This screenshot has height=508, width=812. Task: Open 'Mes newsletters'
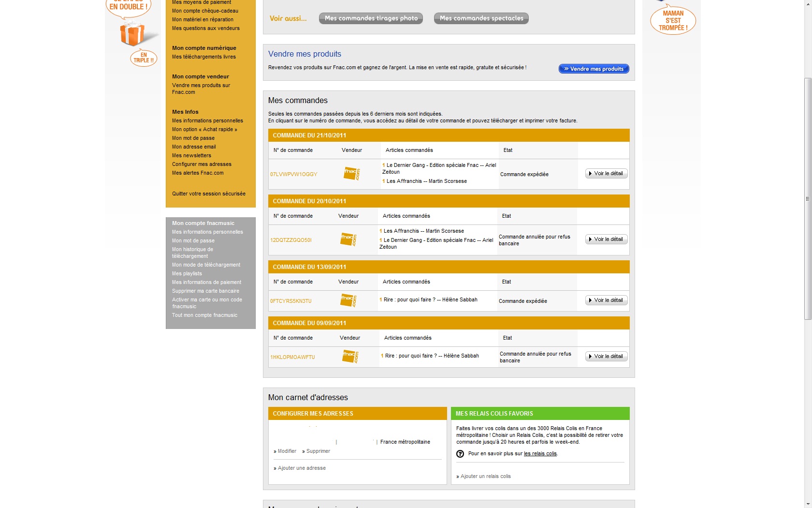click(x=191, y=155)
